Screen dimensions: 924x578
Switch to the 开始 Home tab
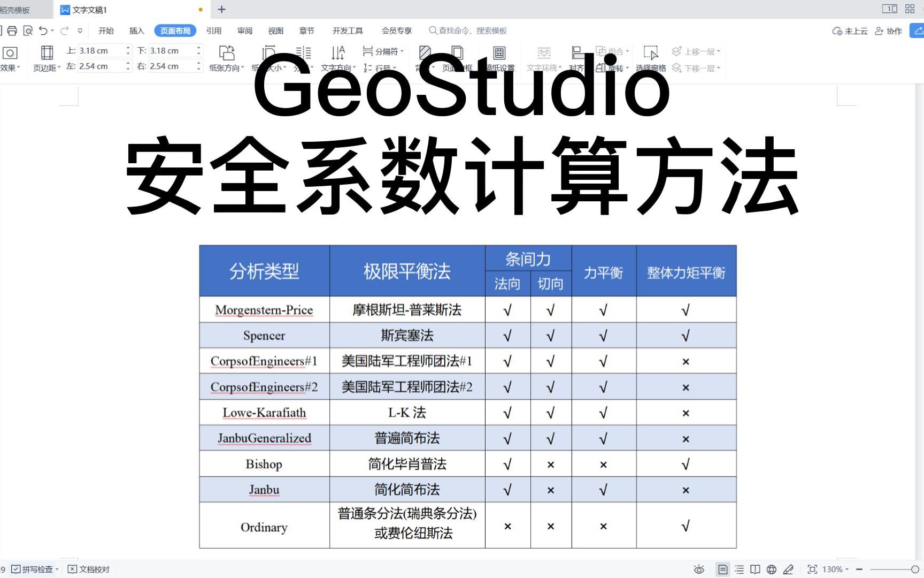point(106,31)
